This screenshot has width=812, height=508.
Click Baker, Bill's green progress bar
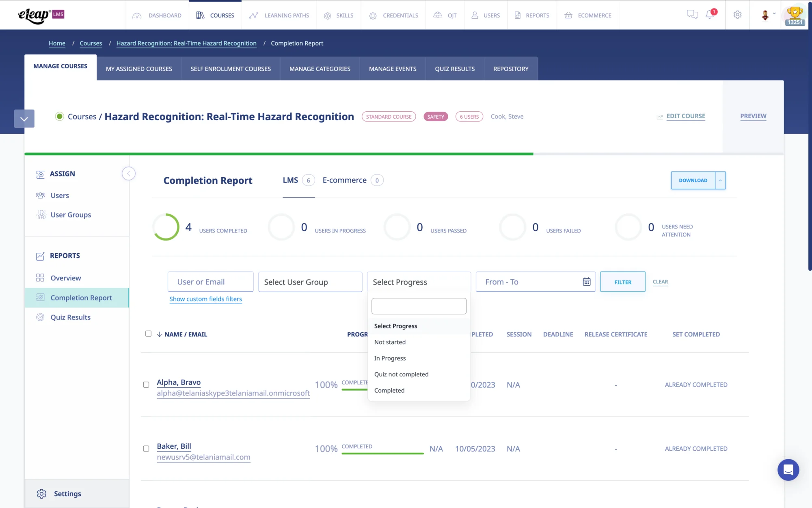point(382,453)
